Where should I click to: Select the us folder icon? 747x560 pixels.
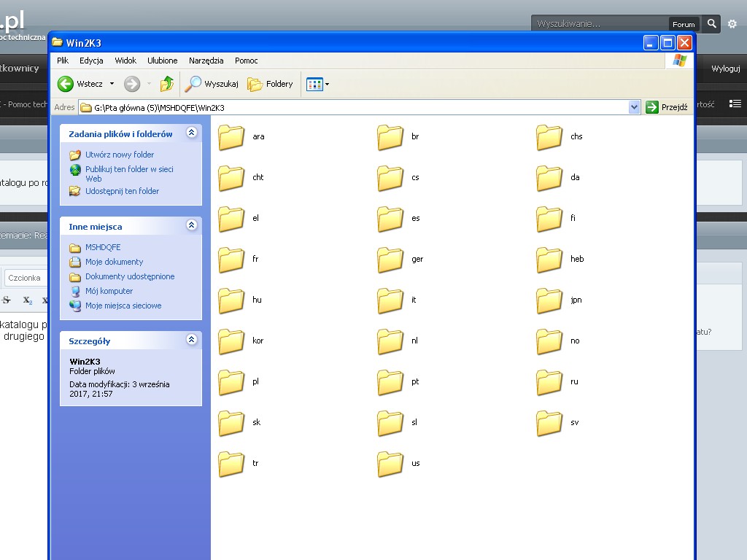point(390,464)
